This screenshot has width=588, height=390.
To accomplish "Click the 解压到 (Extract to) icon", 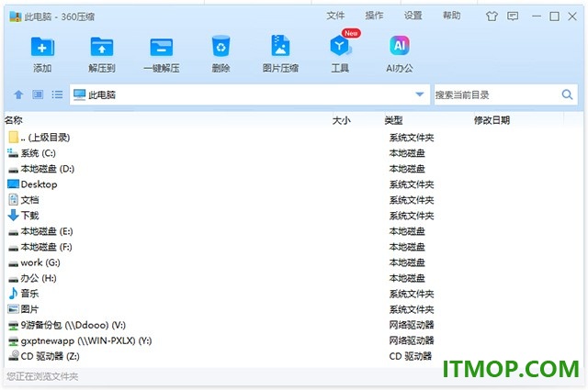I will coord(102,47).
